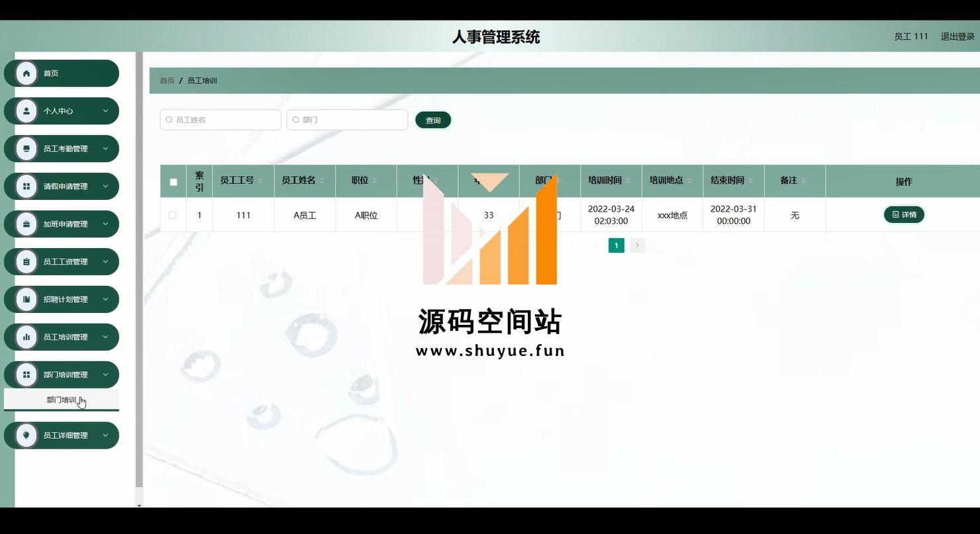Click the 查询 search button
The height and width of the screenshot is (534, 980).
pos(433,120)
